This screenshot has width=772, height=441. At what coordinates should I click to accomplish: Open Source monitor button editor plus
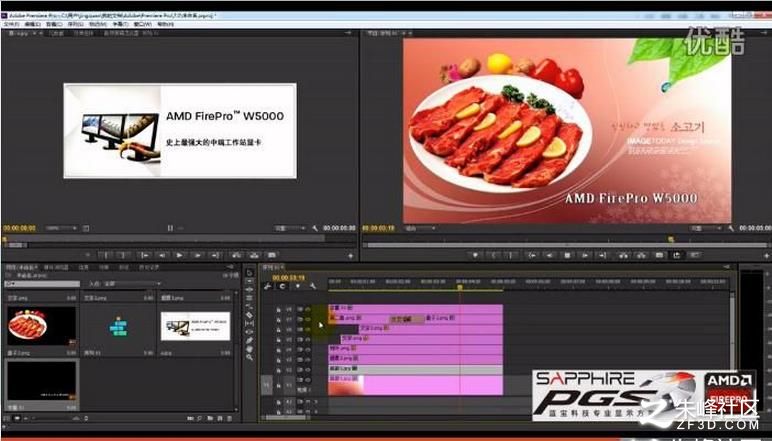[x=351, y=255]
